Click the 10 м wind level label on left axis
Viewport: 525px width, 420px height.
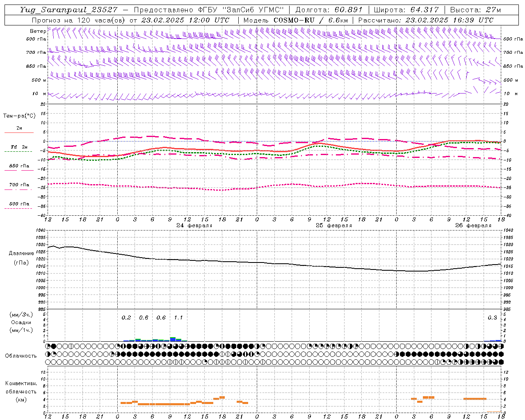[39, 94]
